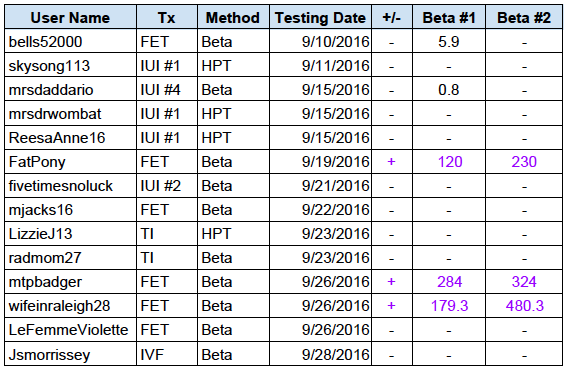The height and width of the screenshot is (371, 567).
Task: Select the Method column header
Action: tap(233, 17)
